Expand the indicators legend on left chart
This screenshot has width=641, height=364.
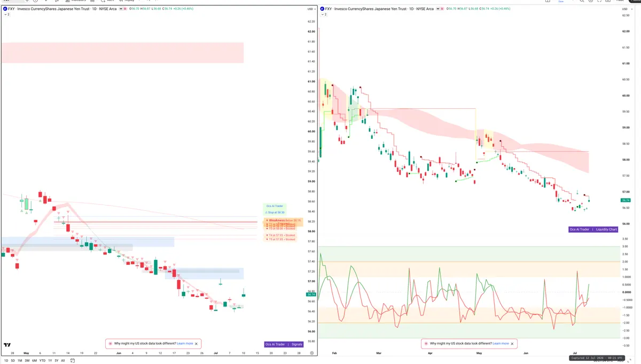click(6, 14)
